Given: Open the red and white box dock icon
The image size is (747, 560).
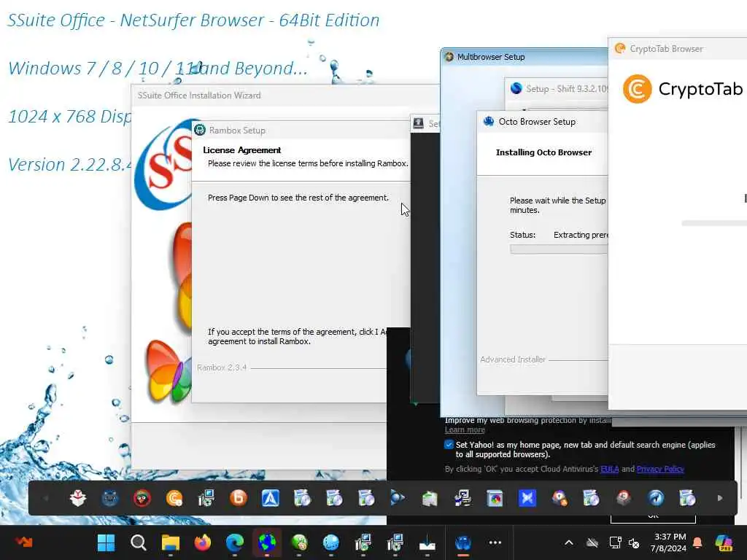Looking at the screenshot, I should (77, 498).
